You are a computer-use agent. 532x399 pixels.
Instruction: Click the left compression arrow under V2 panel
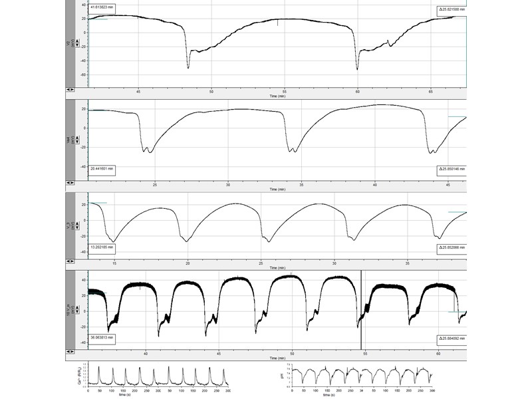click(68, 90)
